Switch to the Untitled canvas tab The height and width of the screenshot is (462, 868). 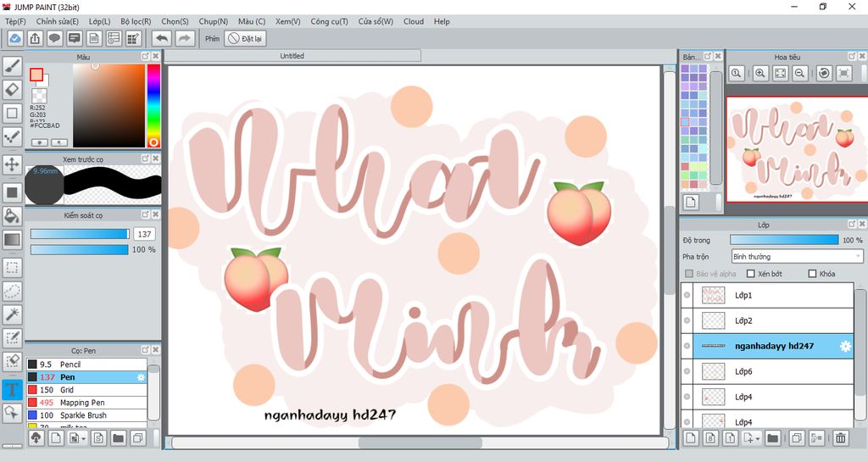click(x=292, y=56)
